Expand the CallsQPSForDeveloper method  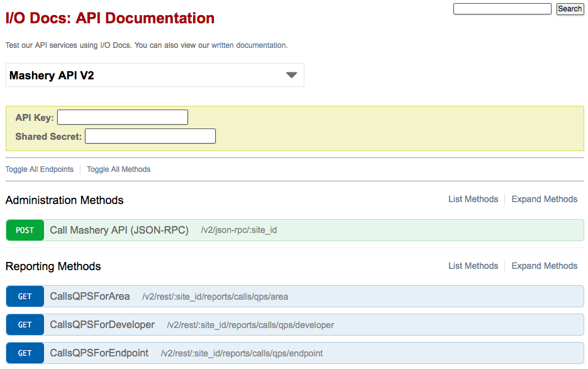tap(295, 325)
